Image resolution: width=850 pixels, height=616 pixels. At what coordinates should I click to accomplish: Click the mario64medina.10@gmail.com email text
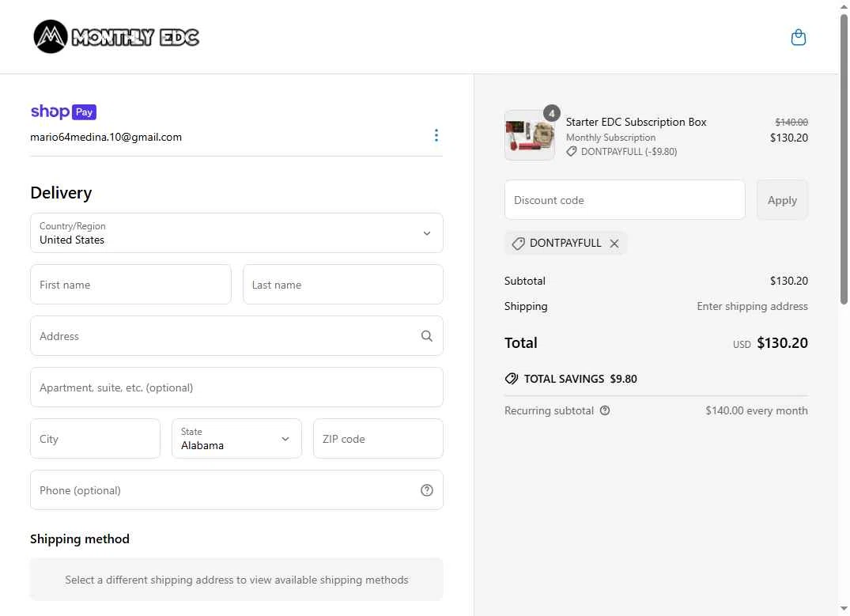tap(106, 137)
